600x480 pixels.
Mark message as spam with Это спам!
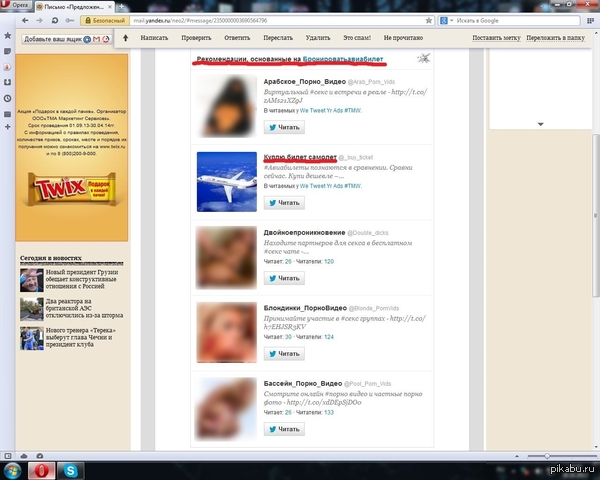[x=358, y=36]
